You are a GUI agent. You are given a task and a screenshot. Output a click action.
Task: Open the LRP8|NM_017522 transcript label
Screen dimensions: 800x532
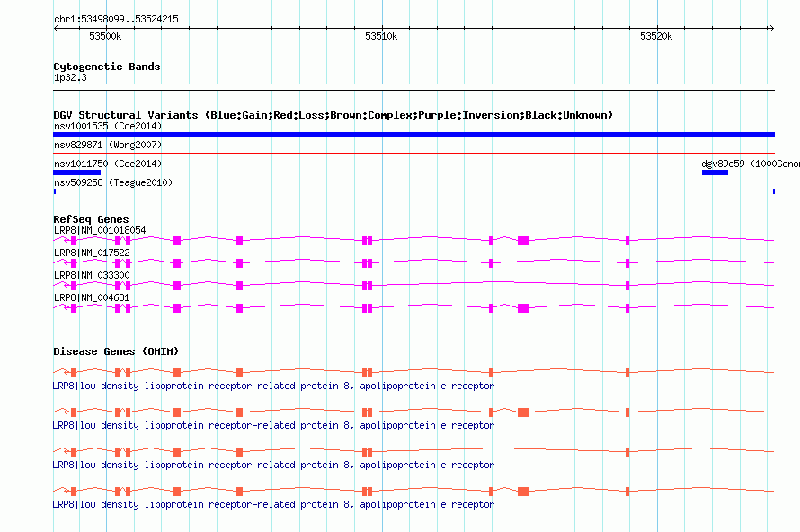click(92, 253)
